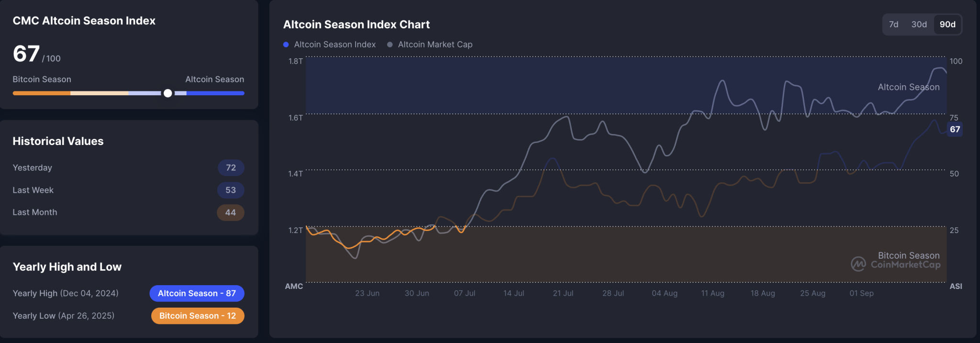Open the 7d time range option
This screenshot has width=980, height=343.
[894, 24]
